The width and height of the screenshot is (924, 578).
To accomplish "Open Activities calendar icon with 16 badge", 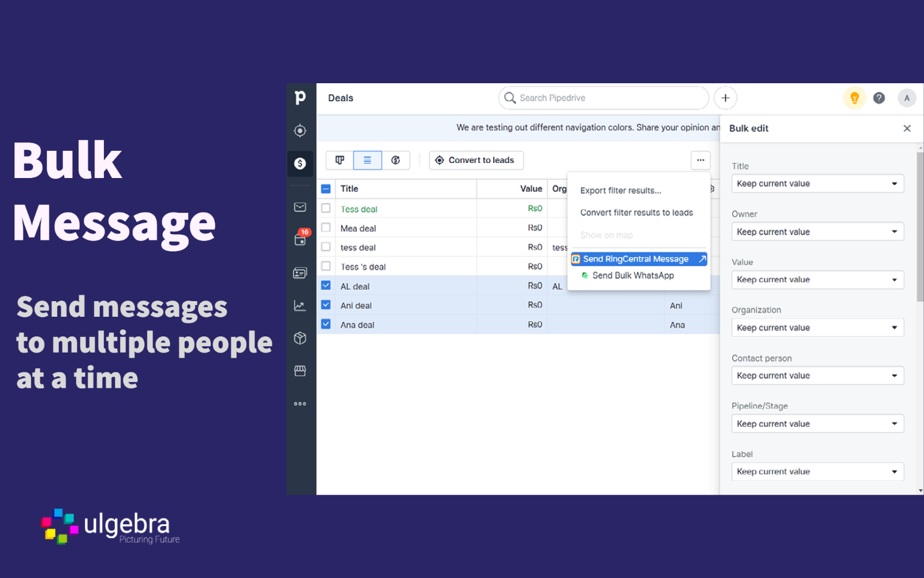I will tap(301, 238).
